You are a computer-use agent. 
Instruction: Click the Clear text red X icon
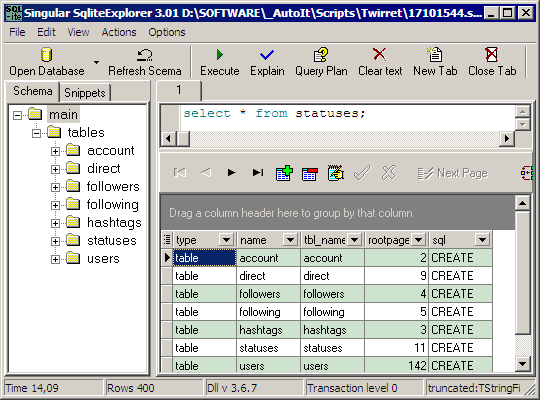pos(380,54)
